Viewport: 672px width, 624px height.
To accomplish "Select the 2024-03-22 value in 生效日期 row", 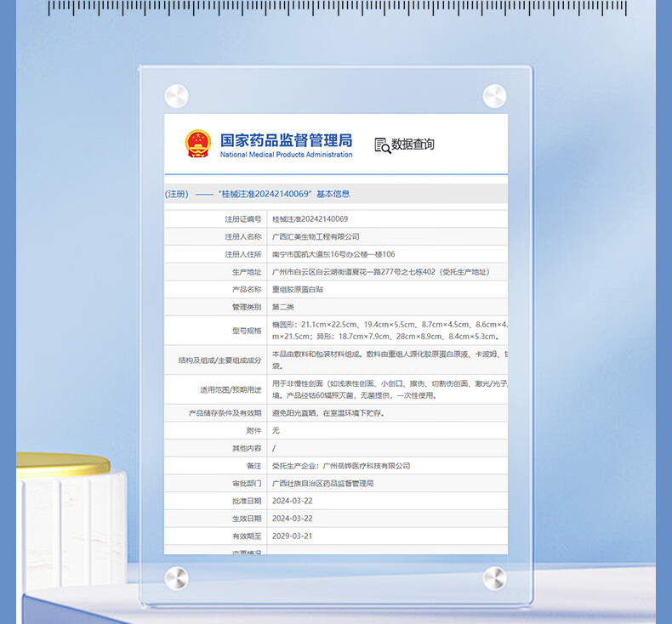I will click(x=293, y=519).
